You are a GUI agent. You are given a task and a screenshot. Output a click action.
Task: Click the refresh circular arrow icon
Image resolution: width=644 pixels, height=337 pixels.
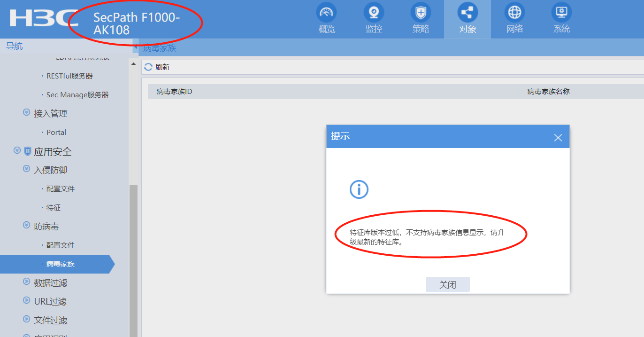point(148,67)
